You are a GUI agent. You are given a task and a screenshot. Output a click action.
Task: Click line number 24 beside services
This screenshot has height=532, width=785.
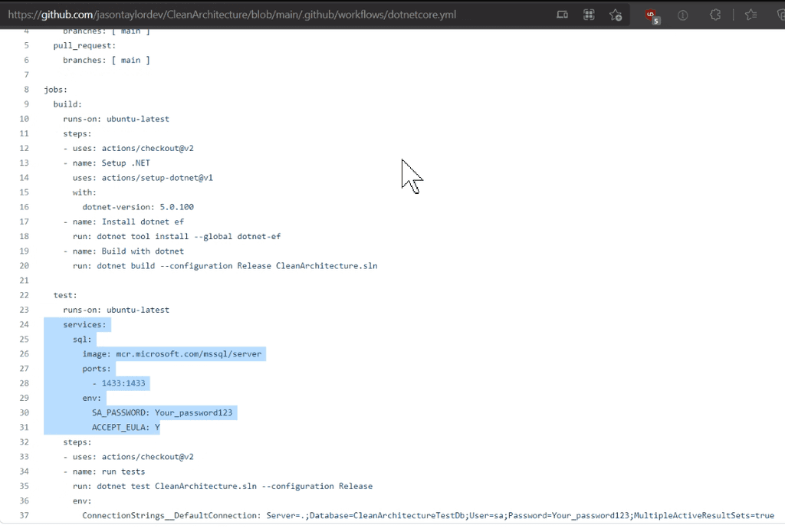(24, 324)
